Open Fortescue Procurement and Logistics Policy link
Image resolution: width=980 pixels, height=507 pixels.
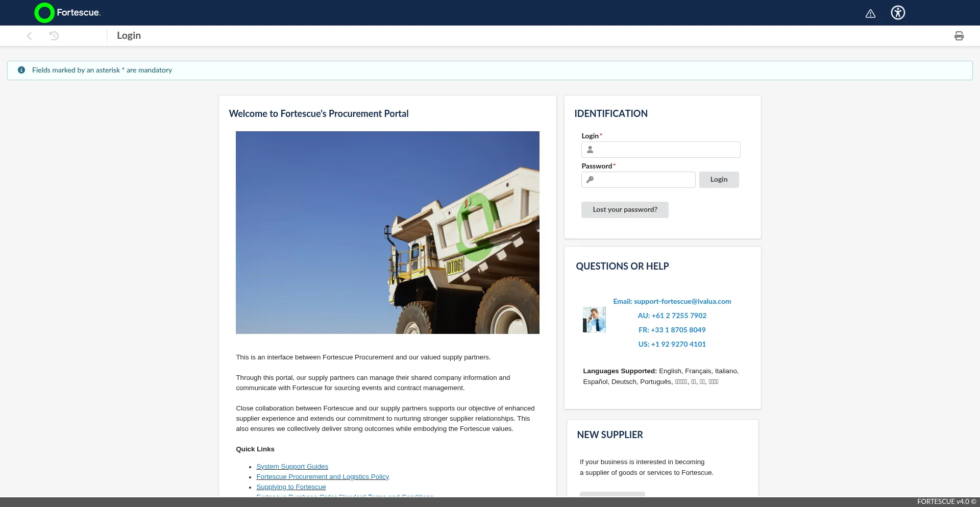click(x=323, y=477)
